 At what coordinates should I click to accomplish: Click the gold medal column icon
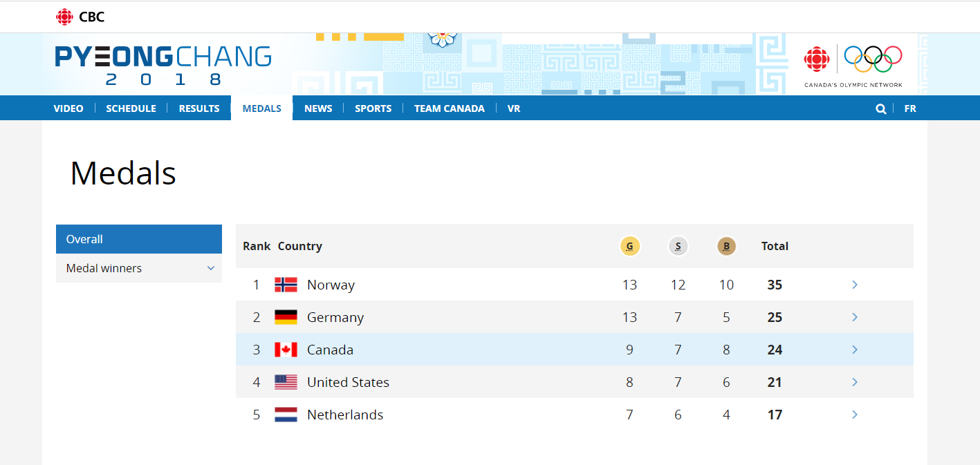tap(629, 246)
